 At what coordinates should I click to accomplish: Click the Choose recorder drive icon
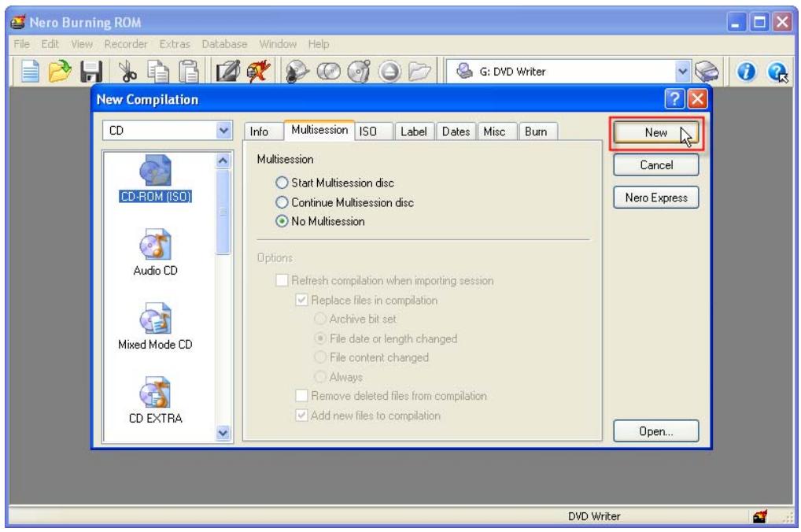[707, 71]
